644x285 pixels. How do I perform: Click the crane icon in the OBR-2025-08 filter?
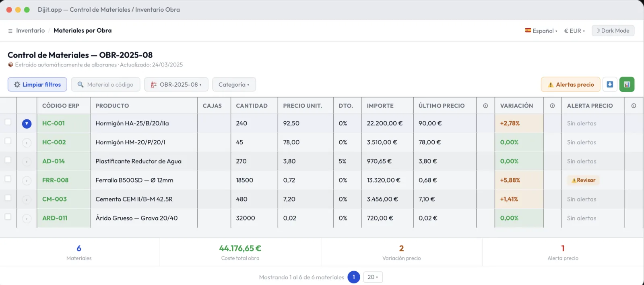point(154,85)
